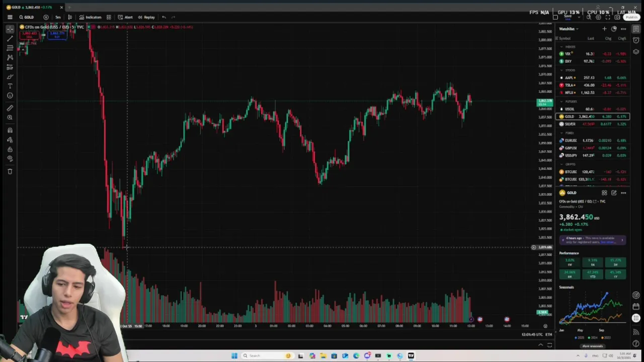Select the text annotation tool
The height and width of the screenshot is (362, 644).
click(10, 86)
